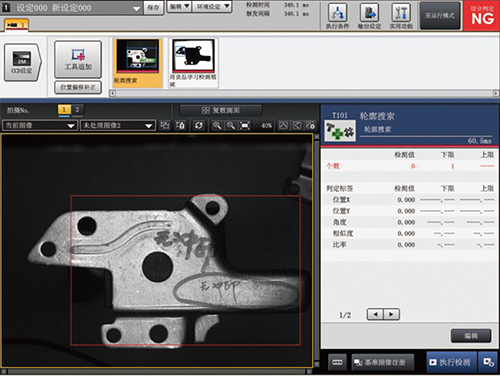Select capture number 2 toggle
The height and width of the screenshot is (378, 500).
click(77, 110)
